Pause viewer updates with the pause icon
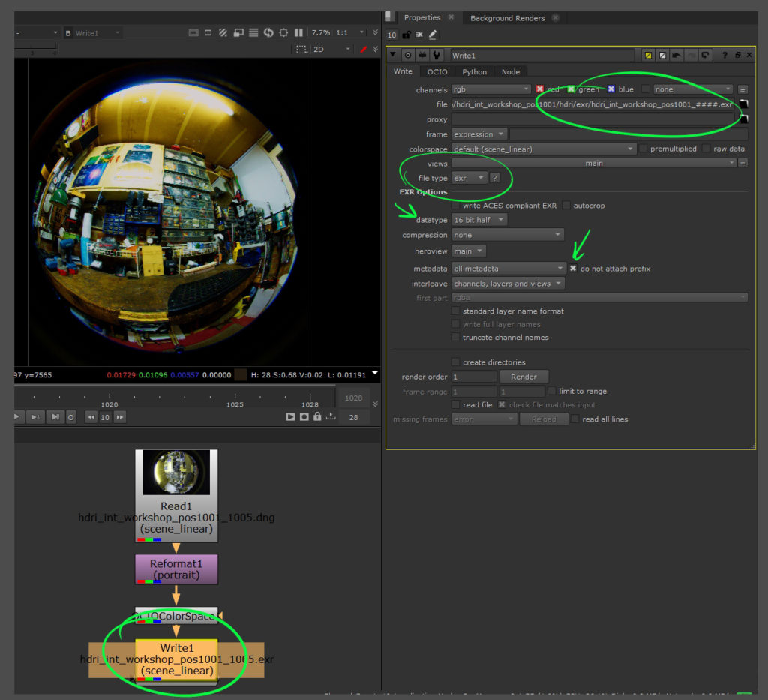 tap(298, 32)
